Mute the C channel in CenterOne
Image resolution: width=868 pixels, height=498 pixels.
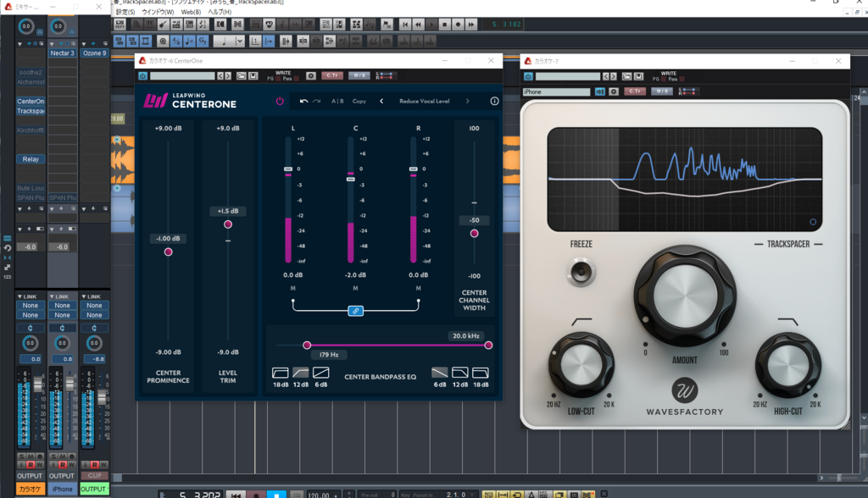(x=355, y=288)
